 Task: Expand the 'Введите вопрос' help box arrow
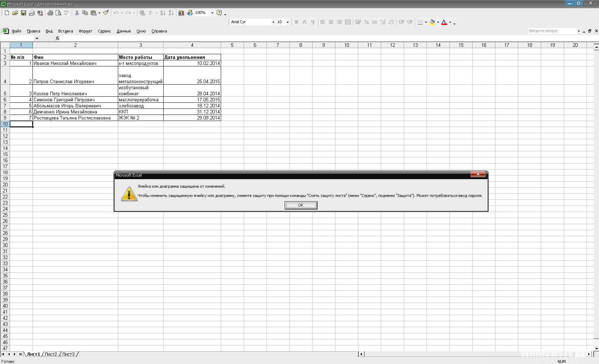pos(579,31)
